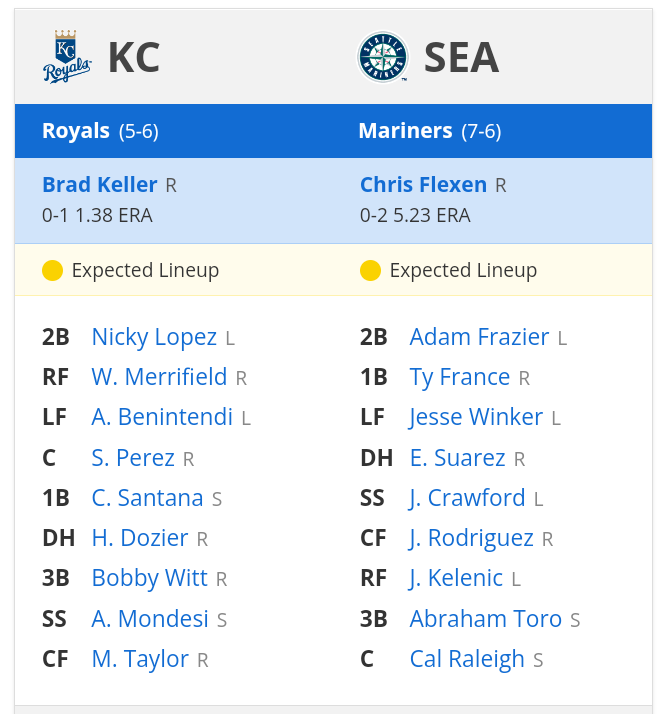Click the Kansas City Royals logo
This screenshot has width=668, height=714.
click(67, 56)
